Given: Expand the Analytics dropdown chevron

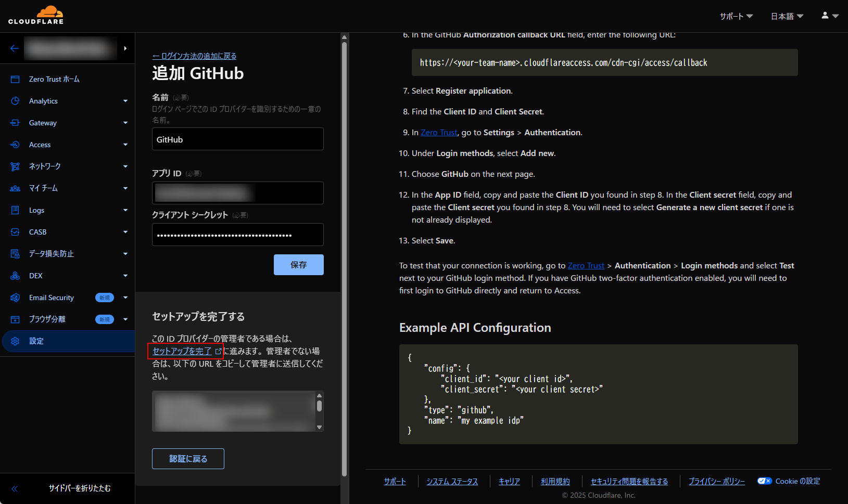Looking at the screenshot, I should pyautogui.click(x=125, y=101).
